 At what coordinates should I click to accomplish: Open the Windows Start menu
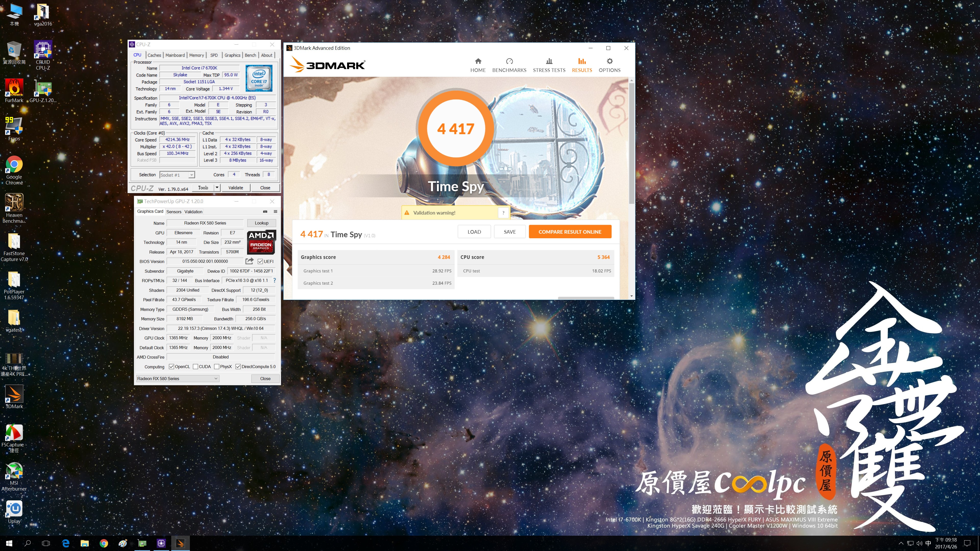[9, 543]
